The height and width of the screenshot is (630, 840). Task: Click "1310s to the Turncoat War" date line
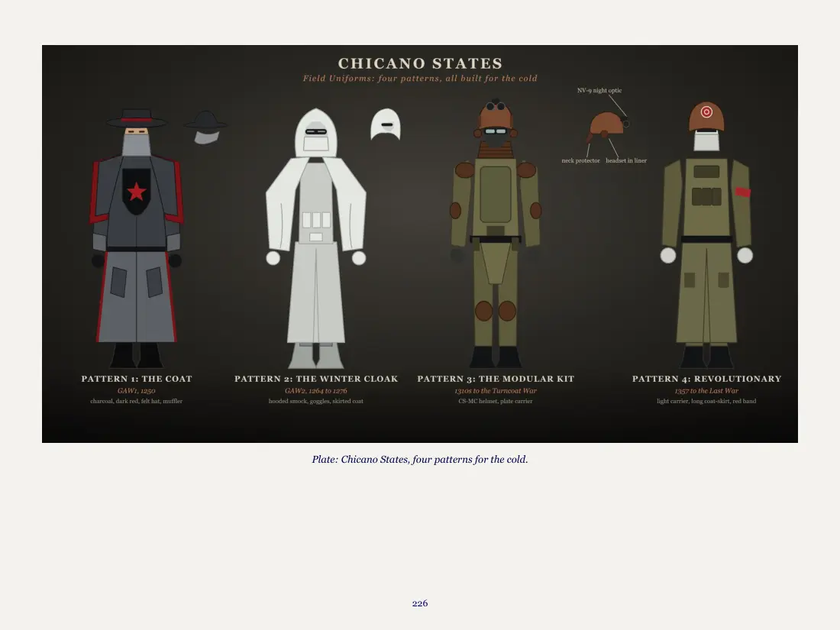496,391
